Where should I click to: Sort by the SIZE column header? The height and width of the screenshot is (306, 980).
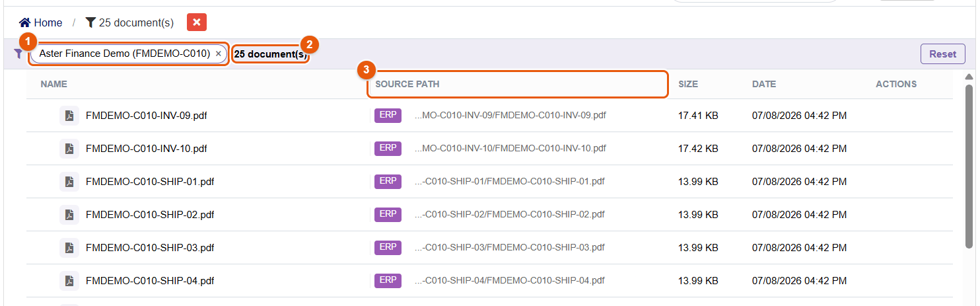[688, 85]
